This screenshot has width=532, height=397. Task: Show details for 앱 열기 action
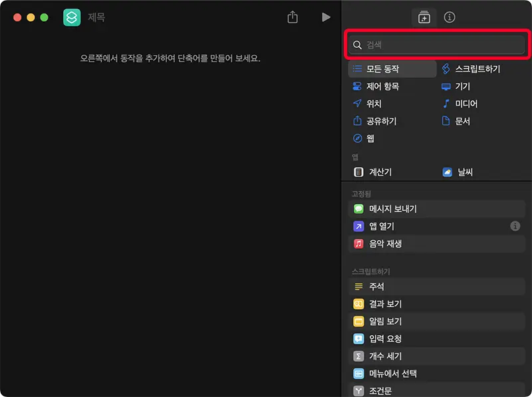(515, 226)
